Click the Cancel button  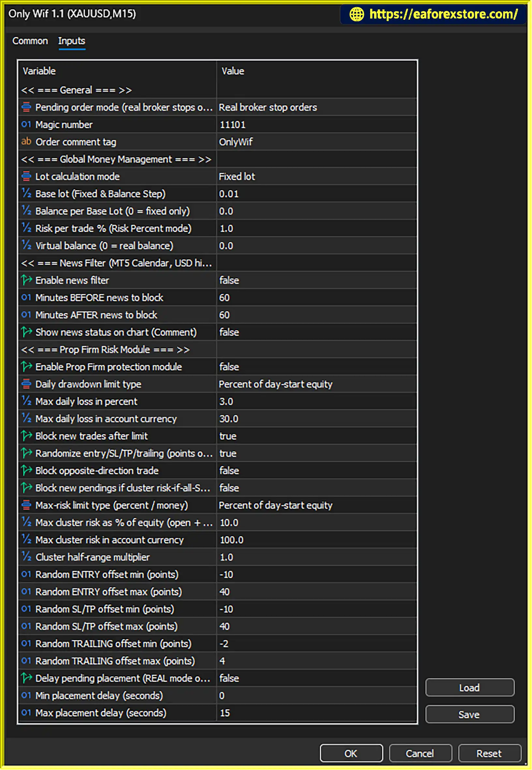420,753
